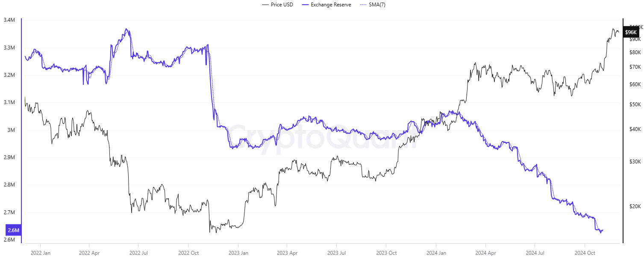This screenshot has width=644, height=259.
Task: Select the 2024 Jan x-axis label
Action: 437,253
